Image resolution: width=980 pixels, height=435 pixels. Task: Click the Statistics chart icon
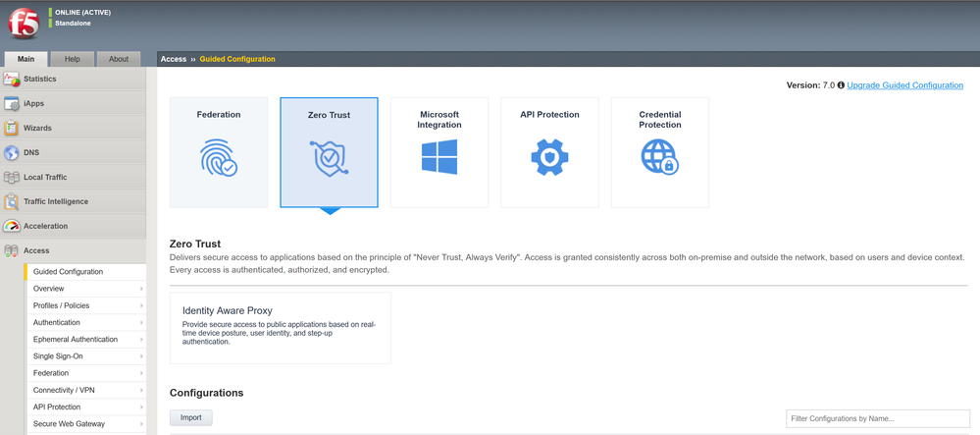pos(11,79)
